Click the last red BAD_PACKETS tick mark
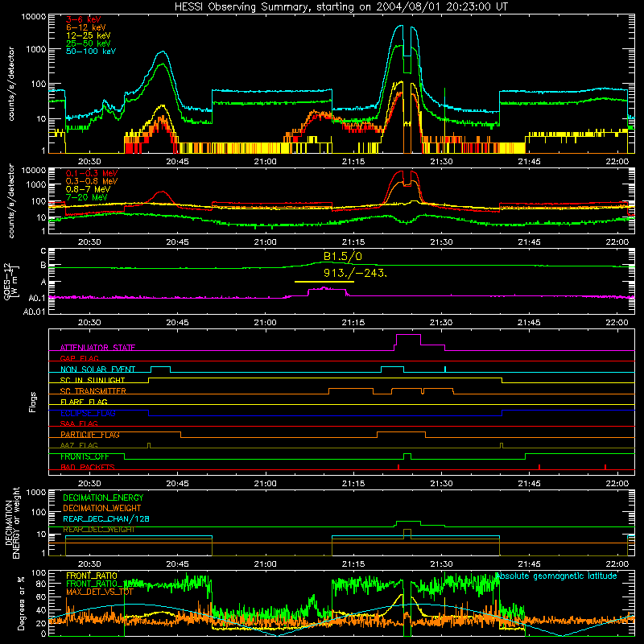Image resolution: width=644 pixels, height=644 pixels. [605, 467]
